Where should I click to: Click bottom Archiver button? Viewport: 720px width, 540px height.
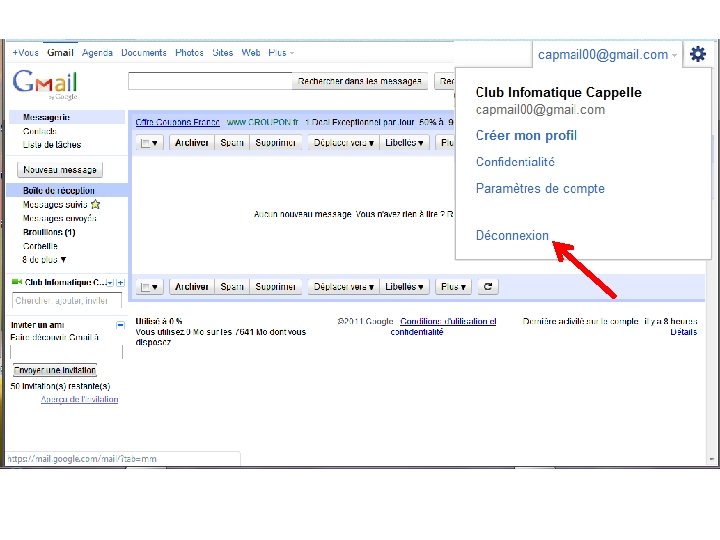(191, 287)
